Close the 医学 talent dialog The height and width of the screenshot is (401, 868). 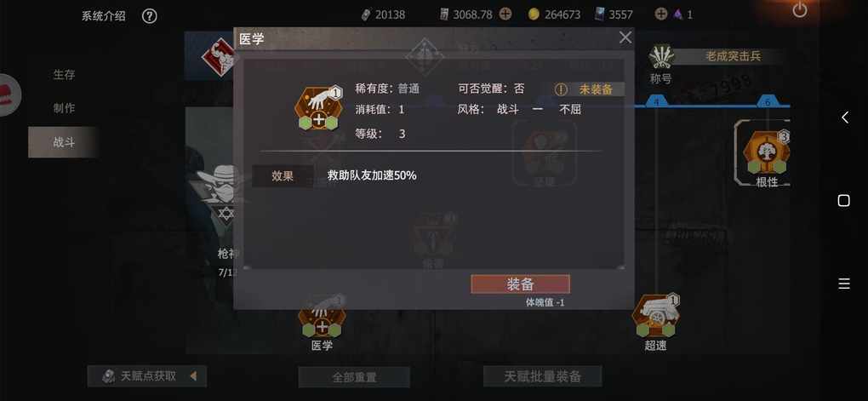tap(625, 37)
